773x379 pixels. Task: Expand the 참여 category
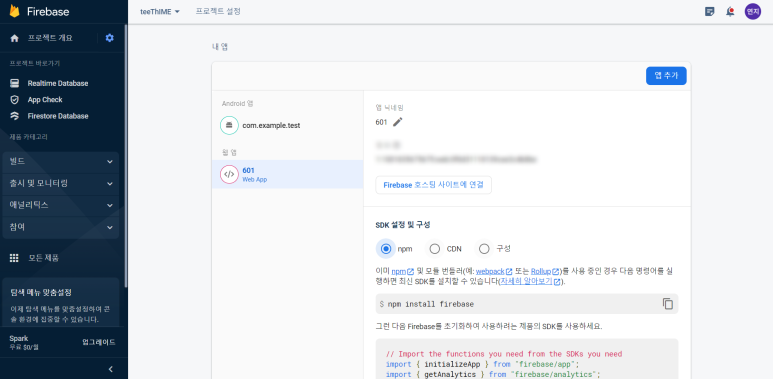pyautogui.click(x=61, y=227)
